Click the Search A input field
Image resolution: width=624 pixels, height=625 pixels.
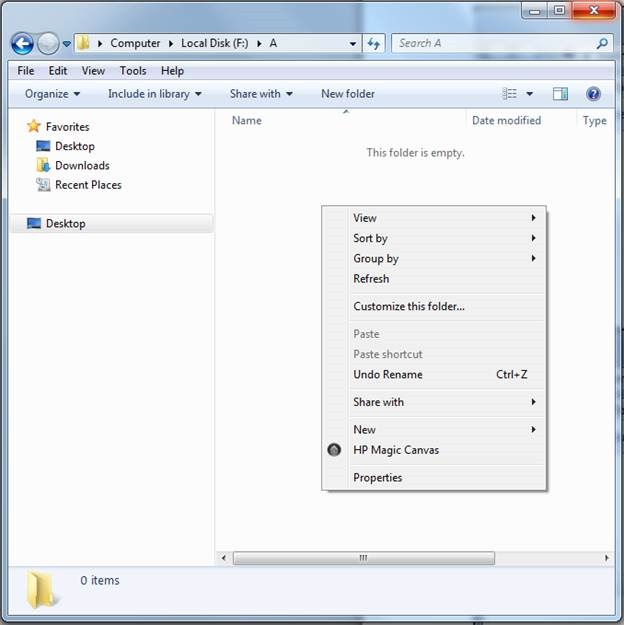[x=494, y=43]
